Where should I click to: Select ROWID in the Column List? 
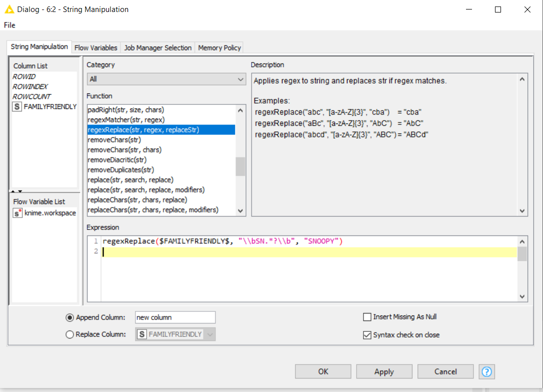(x=24, y=76)
